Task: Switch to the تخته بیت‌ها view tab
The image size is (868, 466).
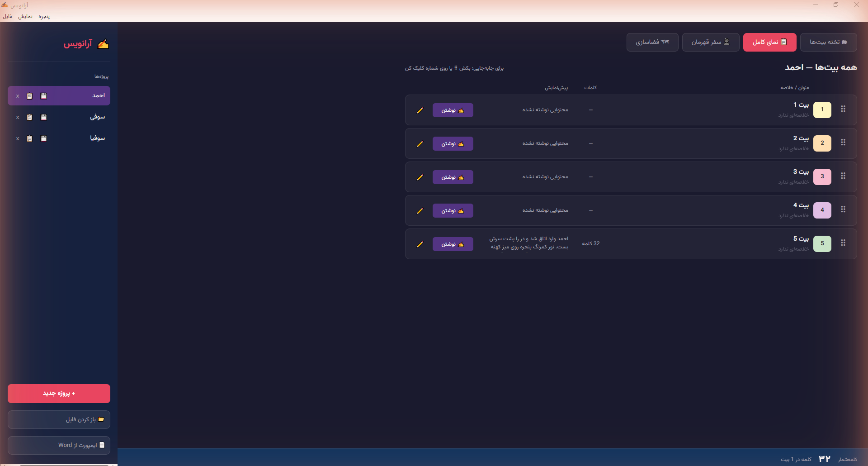Action: (x=828, y=42)
